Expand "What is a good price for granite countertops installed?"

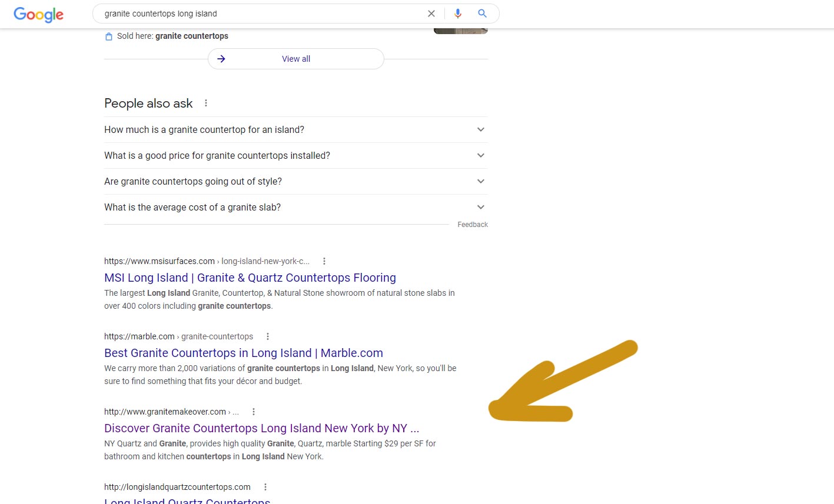tap(296, 155)
